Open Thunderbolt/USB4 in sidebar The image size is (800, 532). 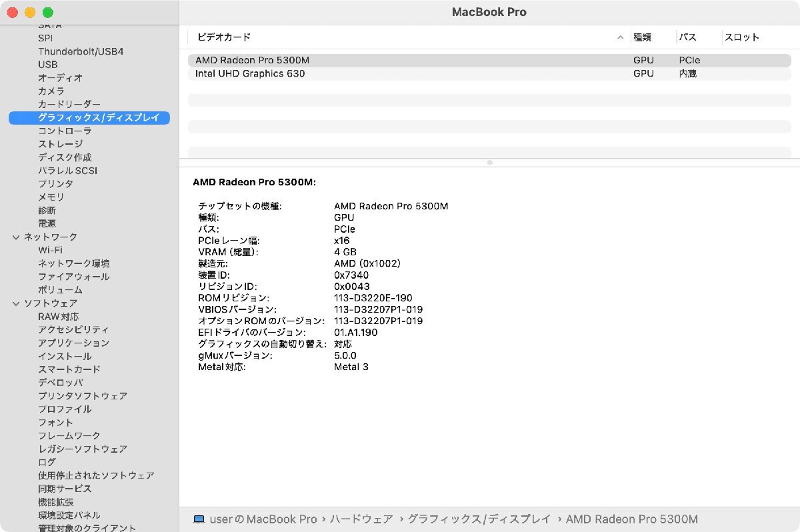point(81,51)
